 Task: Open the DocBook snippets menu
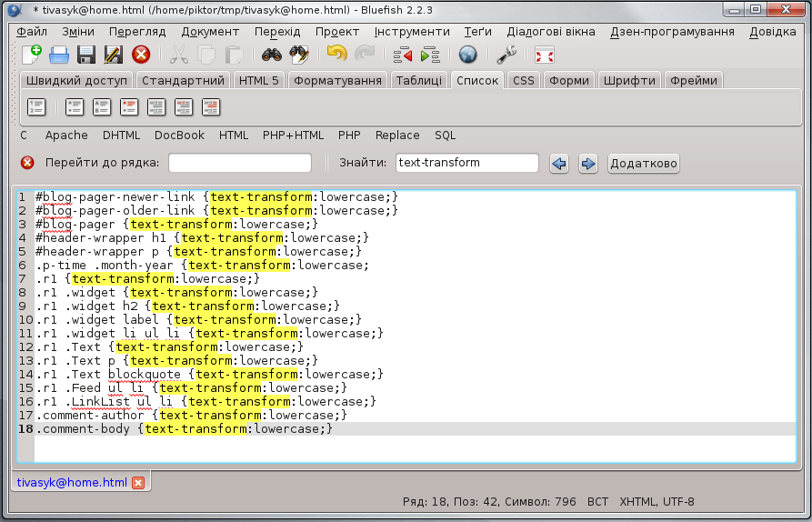(x=179, y=136)
